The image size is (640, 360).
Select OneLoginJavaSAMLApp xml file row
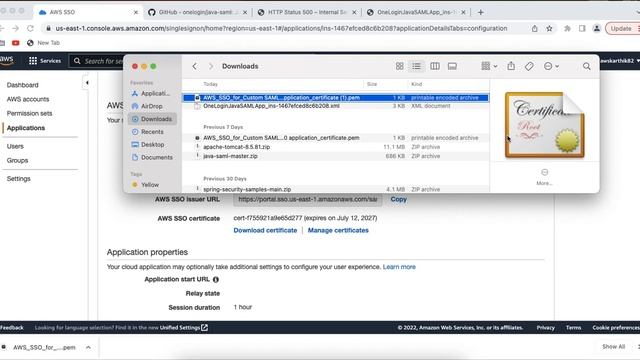(336, 106)
